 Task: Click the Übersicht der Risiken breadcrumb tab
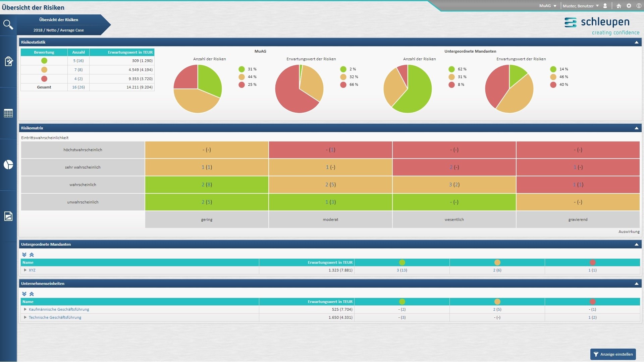click(59, 20)
